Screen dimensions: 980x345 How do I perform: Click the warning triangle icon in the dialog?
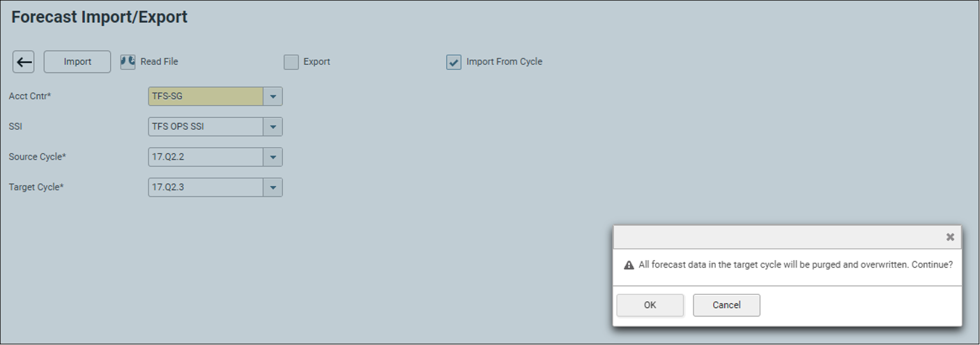tap(629, 266)
